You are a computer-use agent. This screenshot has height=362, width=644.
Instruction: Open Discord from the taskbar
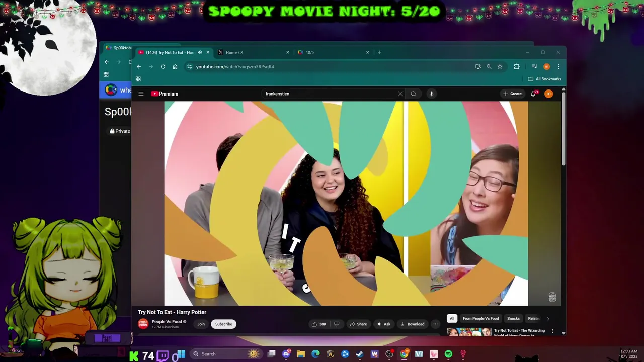click(287, 354)
